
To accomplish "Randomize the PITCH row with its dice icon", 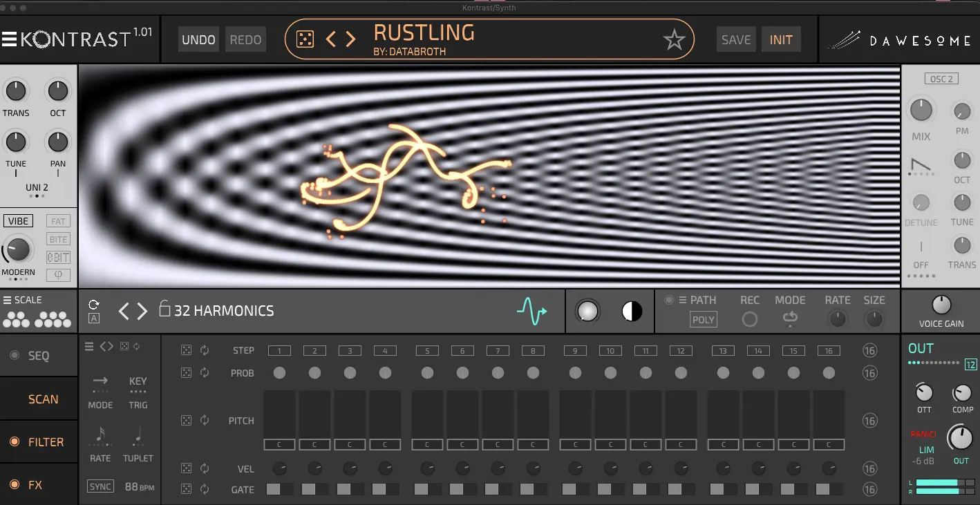I will coord(187,421).
